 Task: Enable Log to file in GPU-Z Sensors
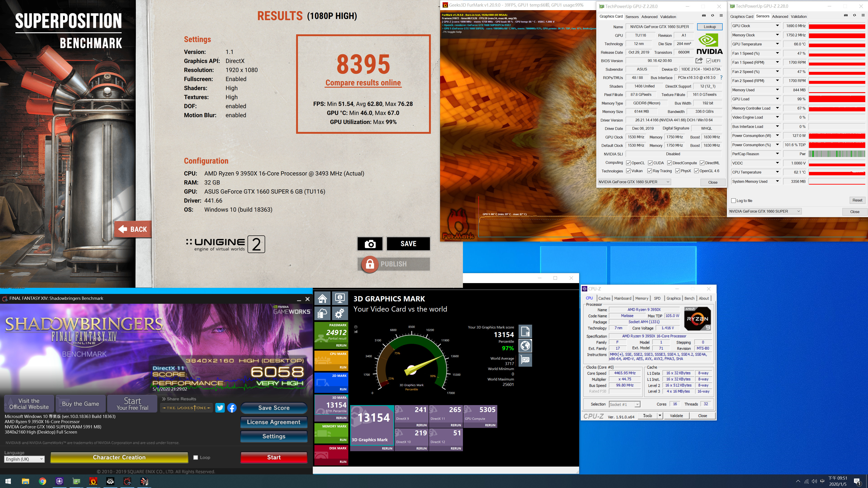tap(734, 201)
